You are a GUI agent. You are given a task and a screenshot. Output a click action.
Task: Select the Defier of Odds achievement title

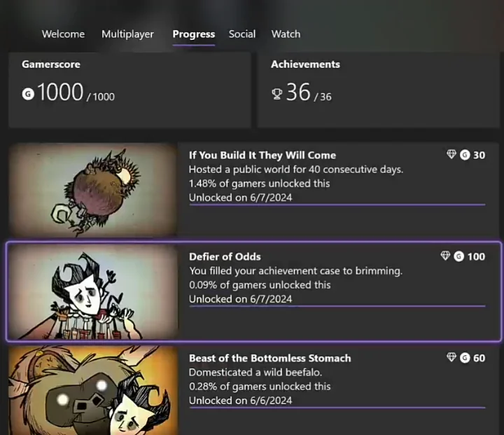225,256
